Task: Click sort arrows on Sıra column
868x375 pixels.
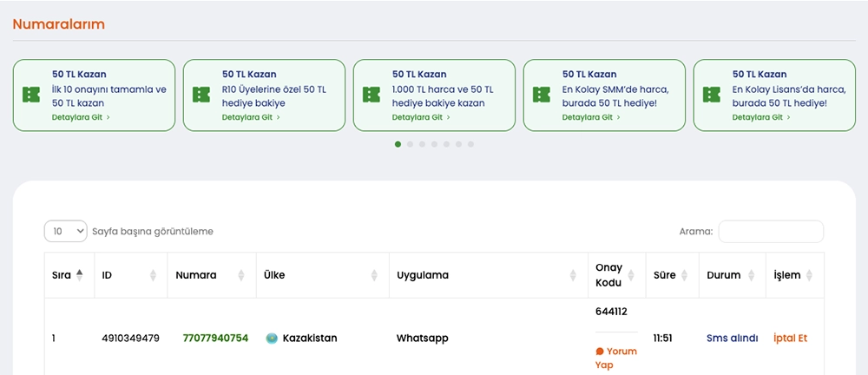Action: point(80,275)
